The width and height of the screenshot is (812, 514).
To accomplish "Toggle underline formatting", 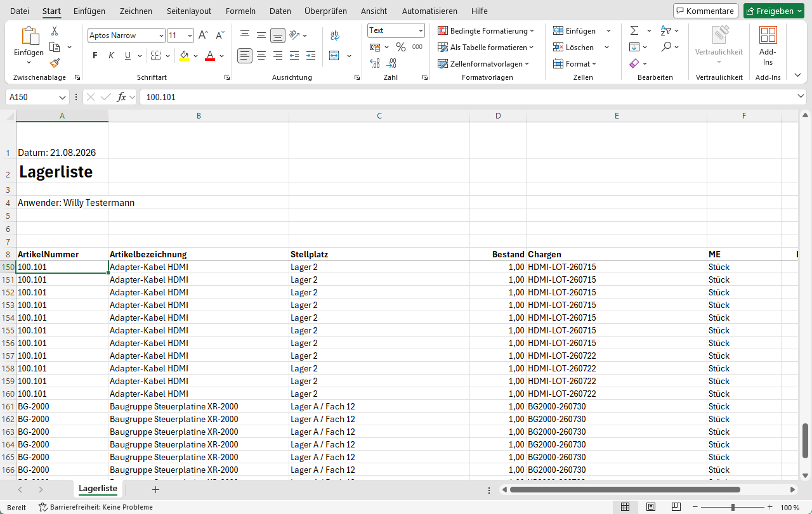I will [128, 56].
